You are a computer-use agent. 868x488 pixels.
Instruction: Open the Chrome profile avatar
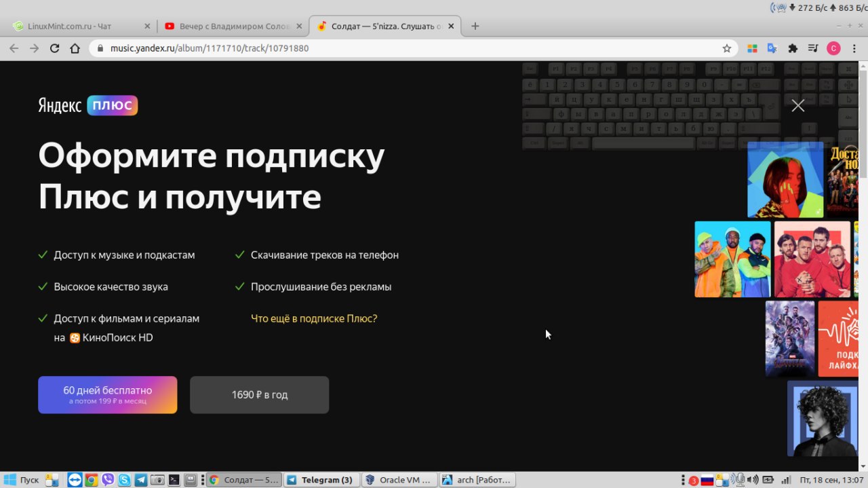pos(833,48)
